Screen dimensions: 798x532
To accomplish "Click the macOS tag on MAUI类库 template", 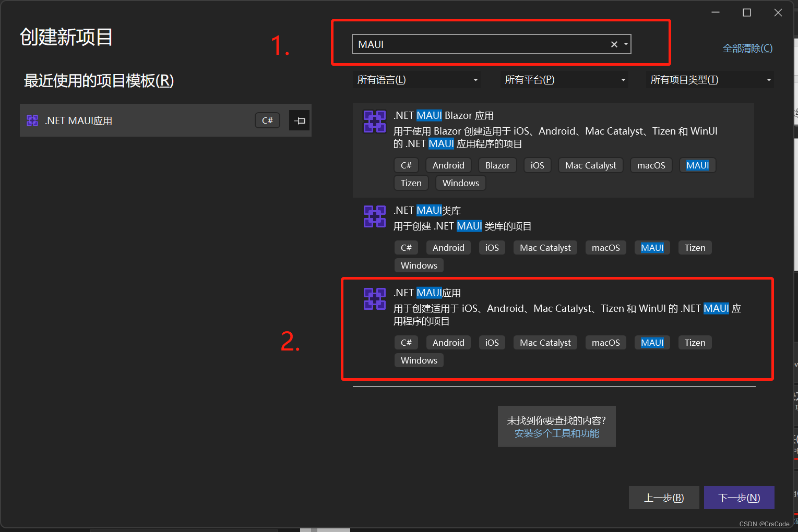I will point(605,248).
